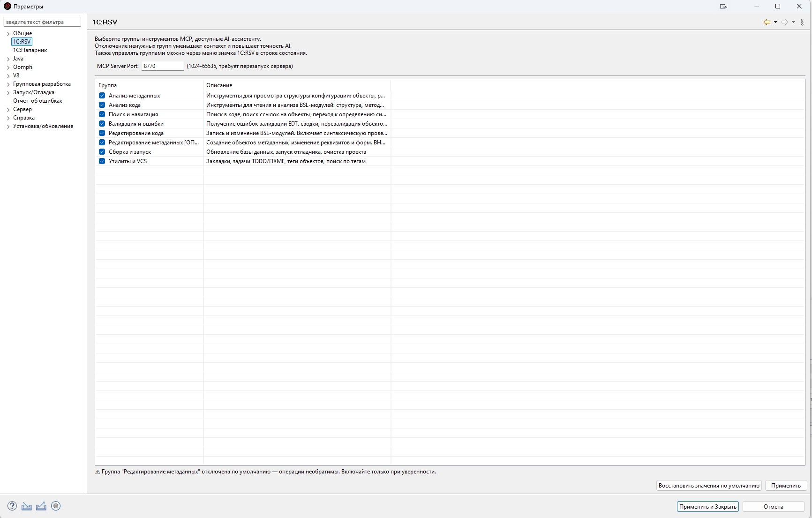
Task: Click Восстановить значения по умолчанию
Action: (708, 486)
